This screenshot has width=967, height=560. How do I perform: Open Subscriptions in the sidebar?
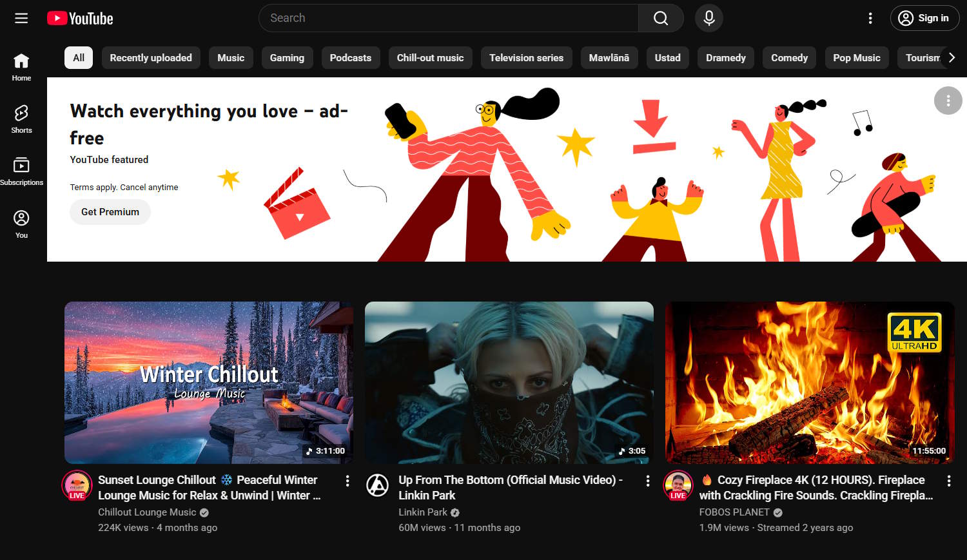pos(21,171)
